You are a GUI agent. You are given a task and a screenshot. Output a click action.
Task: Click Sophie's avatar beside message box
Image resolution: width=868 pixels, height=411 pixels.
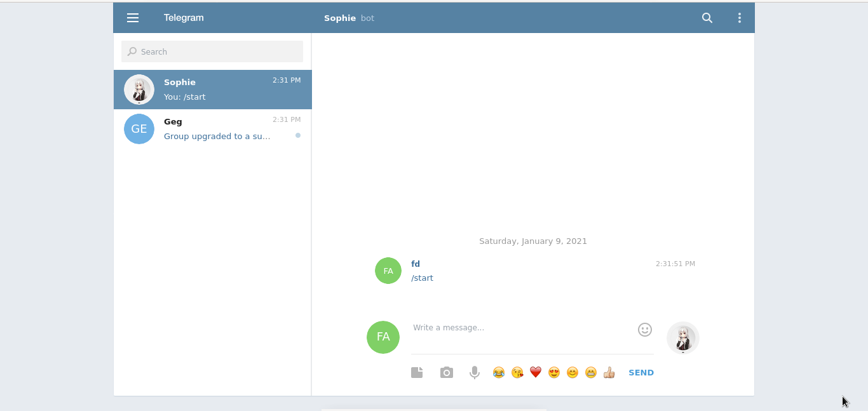click(x=683, y=337)
